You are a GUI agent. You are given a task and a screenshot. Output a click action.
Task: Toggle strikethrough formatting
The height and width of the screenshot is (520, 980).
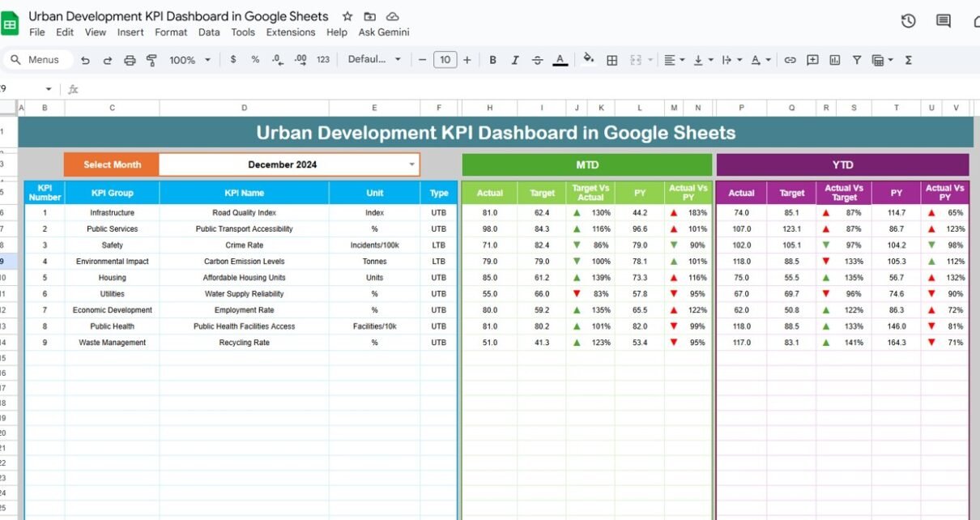[537, 60]
